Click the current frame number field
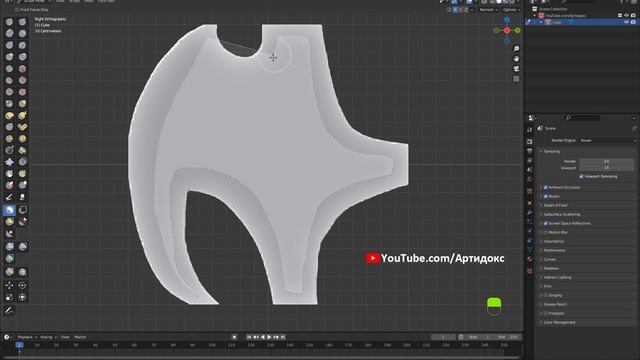This screenshot has height=360, width=640. click(443, 337)
